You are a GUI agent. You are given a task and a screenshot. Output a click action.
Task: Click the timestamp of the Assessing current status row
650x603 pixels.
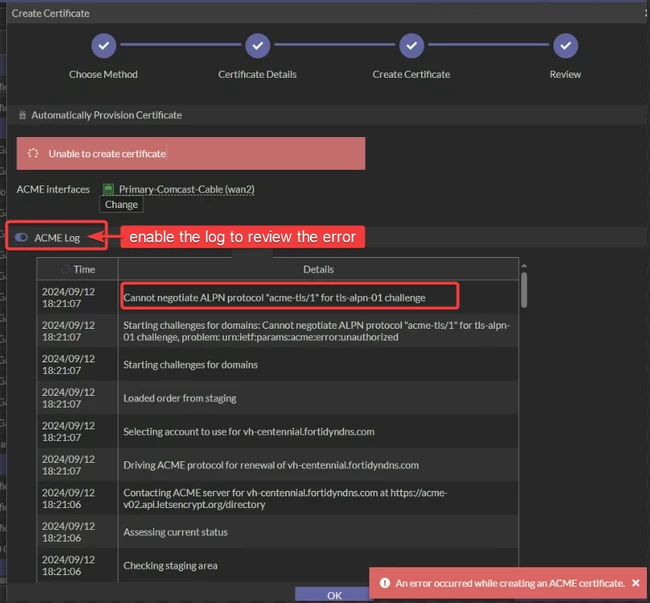click(x=68, y=532)
